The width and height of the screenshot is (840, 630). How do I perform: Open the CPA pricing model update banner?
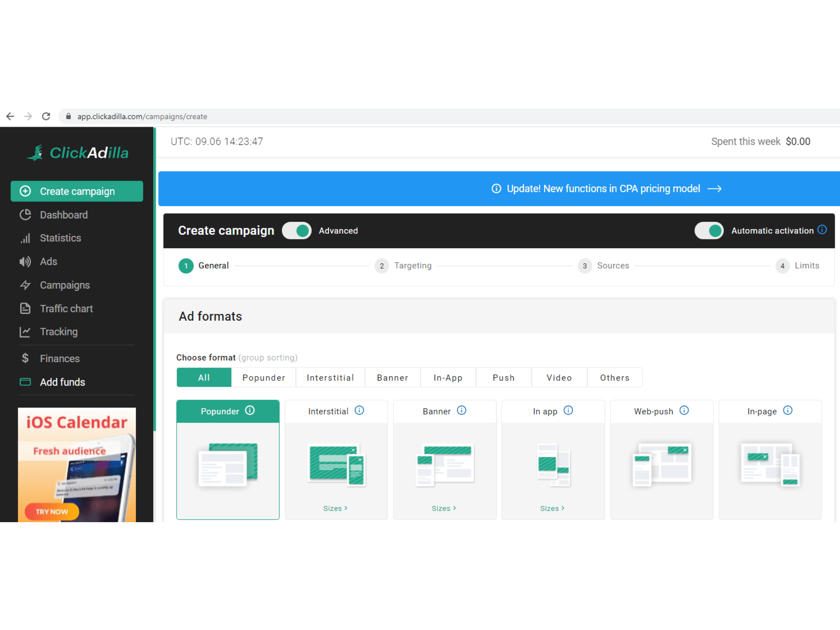click(606, 189)
